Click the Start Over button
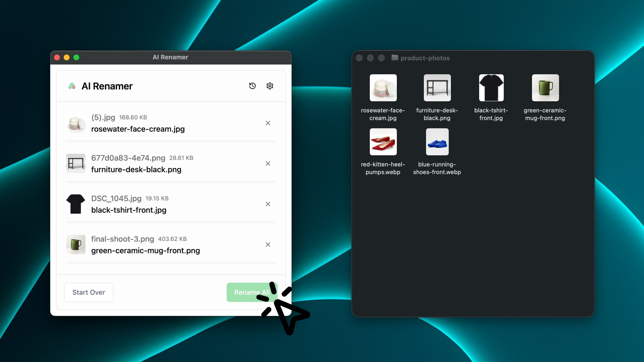The width and height of the screenshot is (644, 362). (x=89, y=292)
